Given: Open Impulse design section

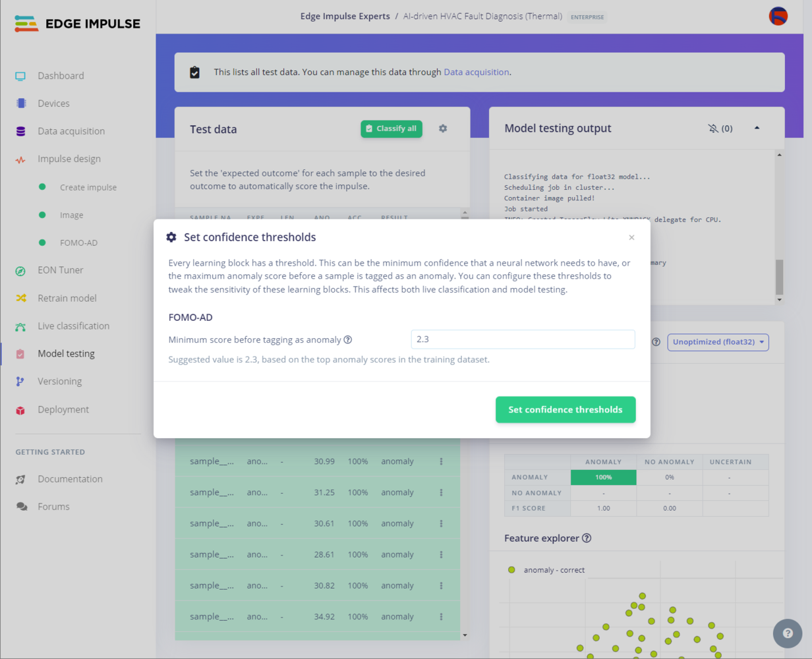Looking at the screenshot, I should 69,159.
